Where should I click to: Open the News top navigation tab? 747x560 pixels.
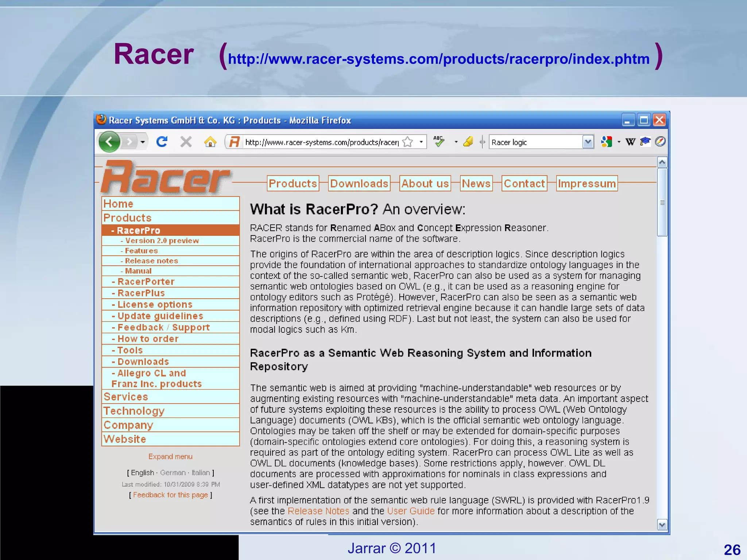click(476, 183)
